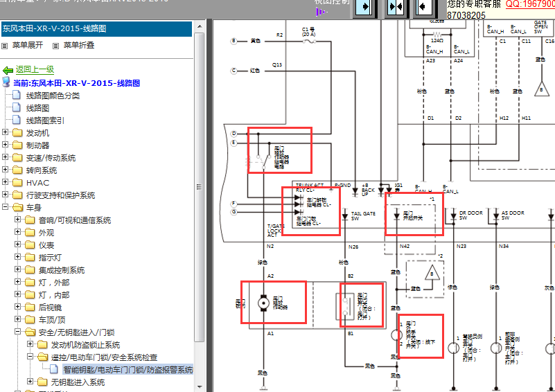Collapse the 车身 folder
This screenshot has height=392, width=555.
point(5,206)
